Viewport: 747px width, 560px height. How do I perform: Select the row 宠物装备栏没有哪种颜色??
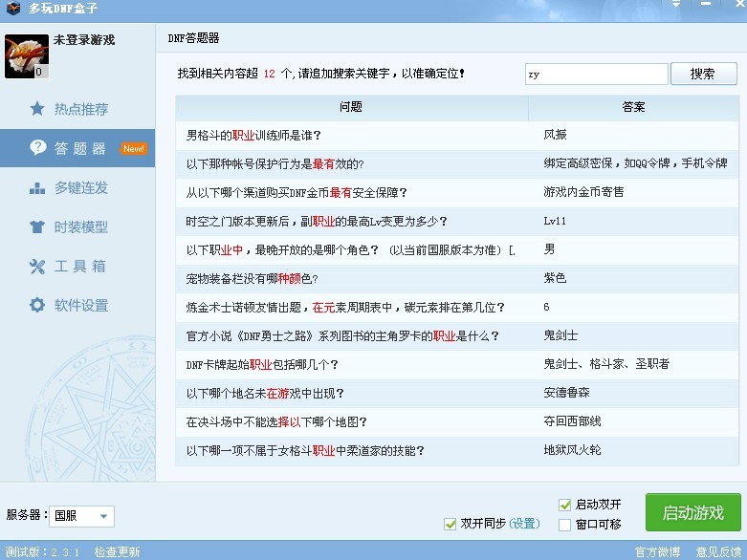[x=457, y=278]
